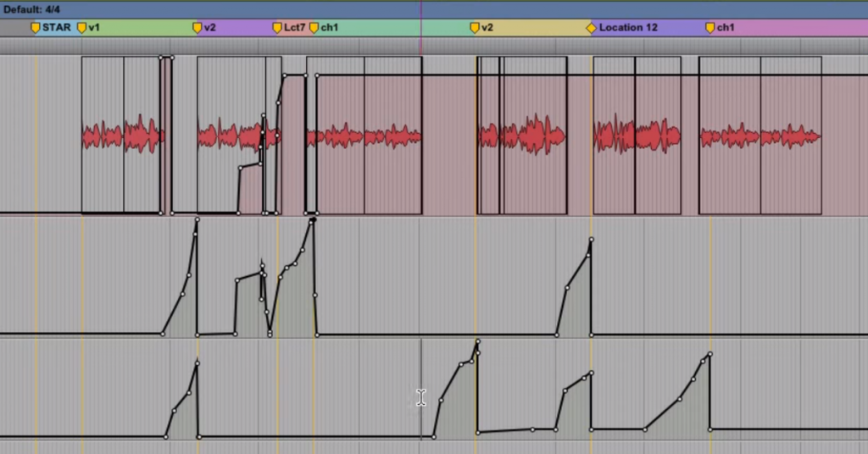The image size is (868, 454).
Task: Select the middle lane's top breakpoint at Location 12
Action: pyautogui.click(x=591, y=240)
